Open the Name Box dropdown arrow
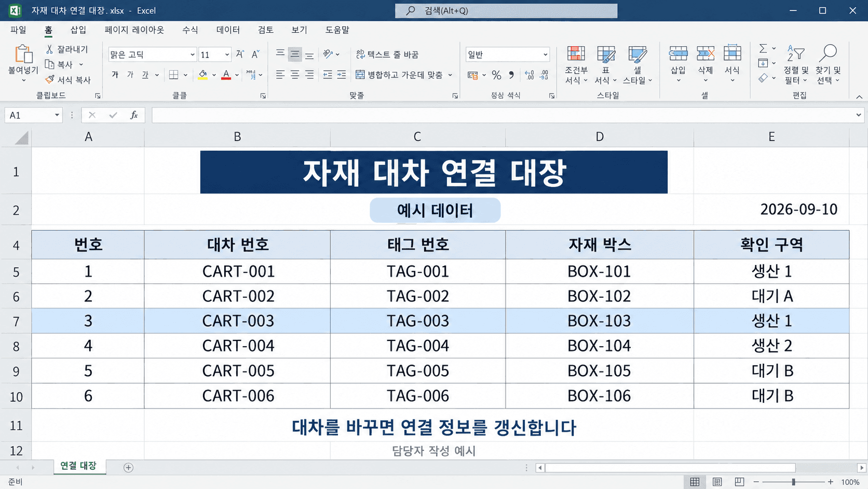This screenshot has height=489, width=868. pyautogui.click(x=57, y=115)
